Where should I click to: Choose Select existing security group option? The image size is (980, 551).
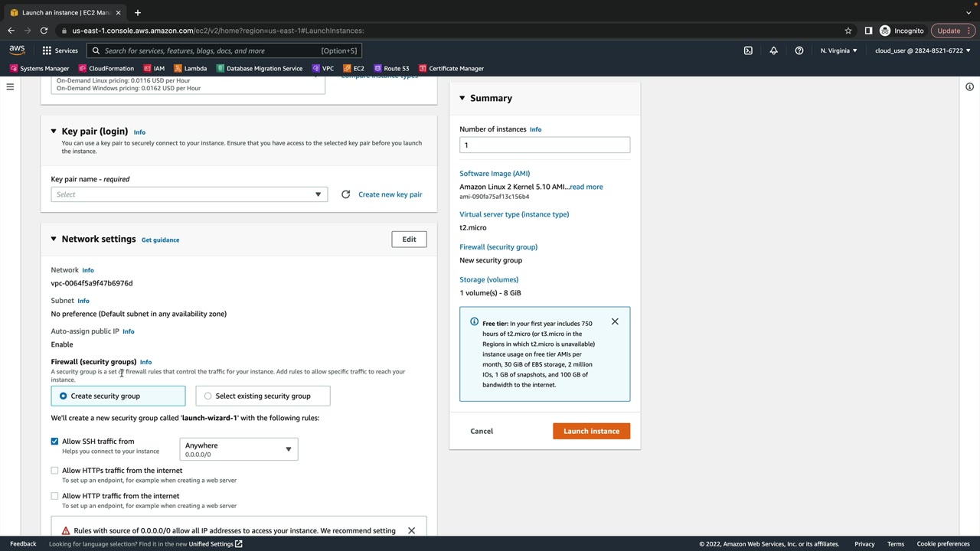[263, 396]
